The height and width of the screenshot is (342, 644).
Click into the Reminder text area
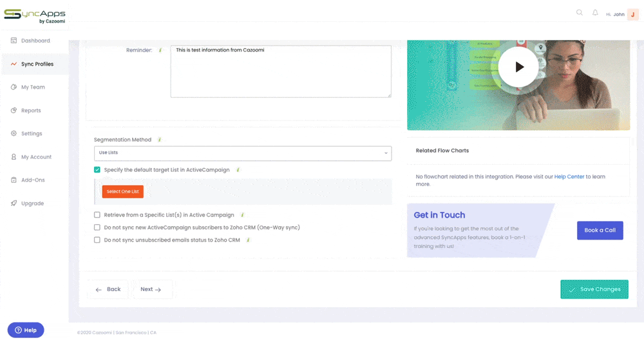(281, 71)
